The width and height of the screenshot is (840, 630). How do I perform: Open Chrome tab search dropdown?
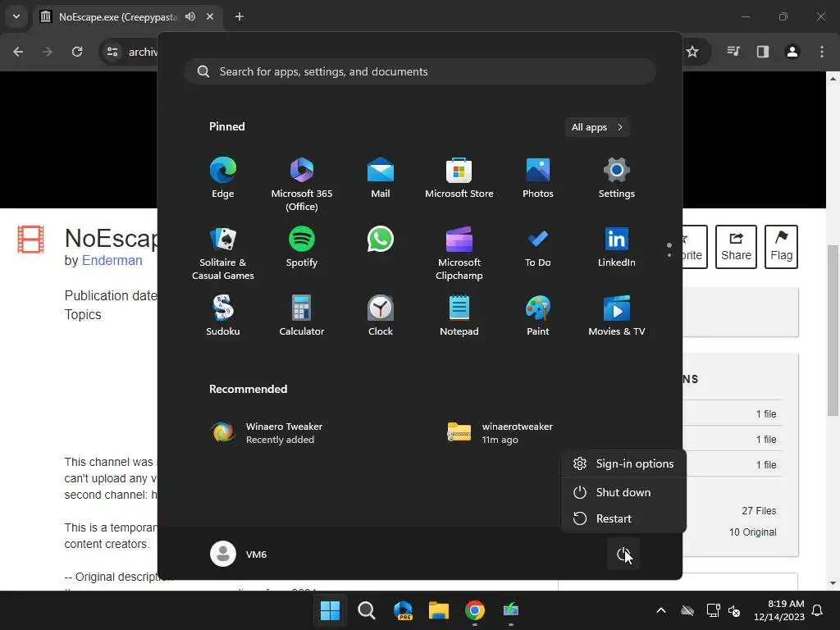tap(16, 16)
